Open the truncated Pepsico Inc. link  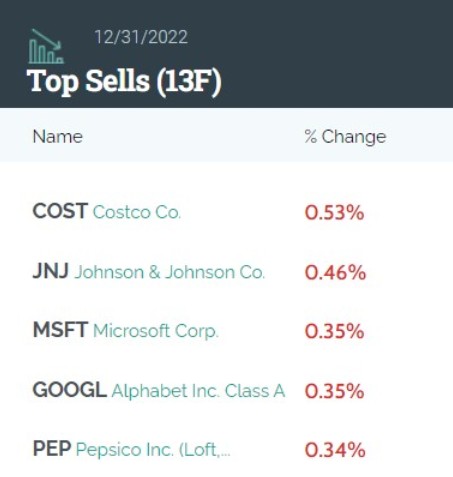[153, 450]
